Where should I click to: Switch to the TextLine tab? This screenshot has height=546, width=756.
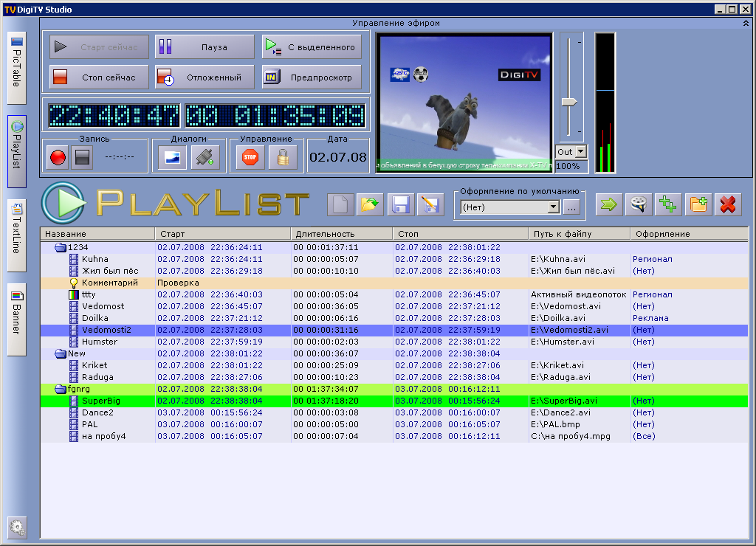(x=17, y=235)
